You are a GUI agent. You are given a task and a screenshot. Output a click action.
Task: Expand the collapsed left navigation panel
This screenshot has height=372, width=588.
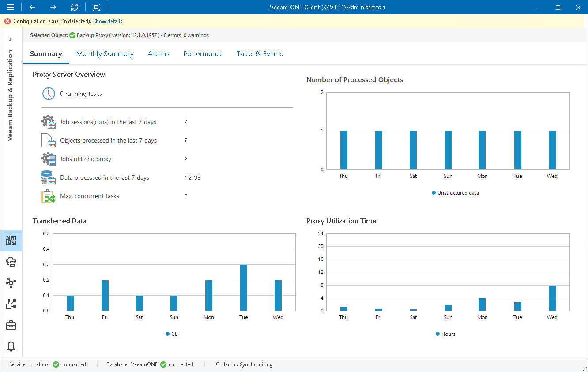point(11,39)
